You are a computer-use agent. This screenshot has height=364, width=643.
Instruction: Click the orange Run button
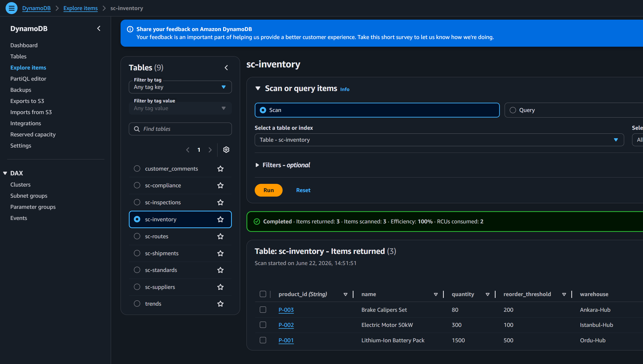269,190
